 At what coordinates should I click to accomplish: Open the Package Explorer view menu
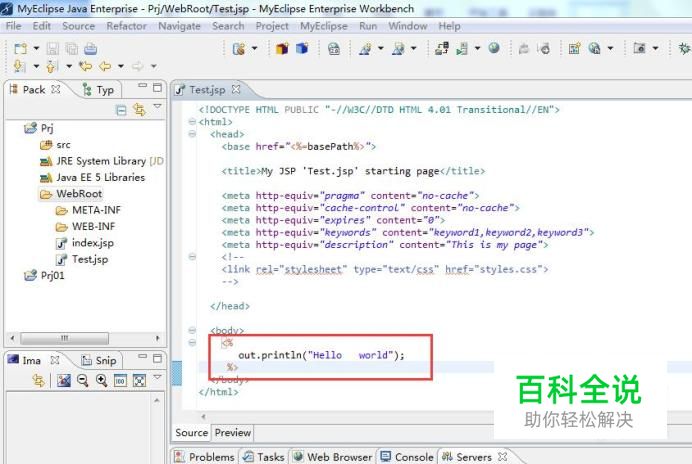[157, 106]
